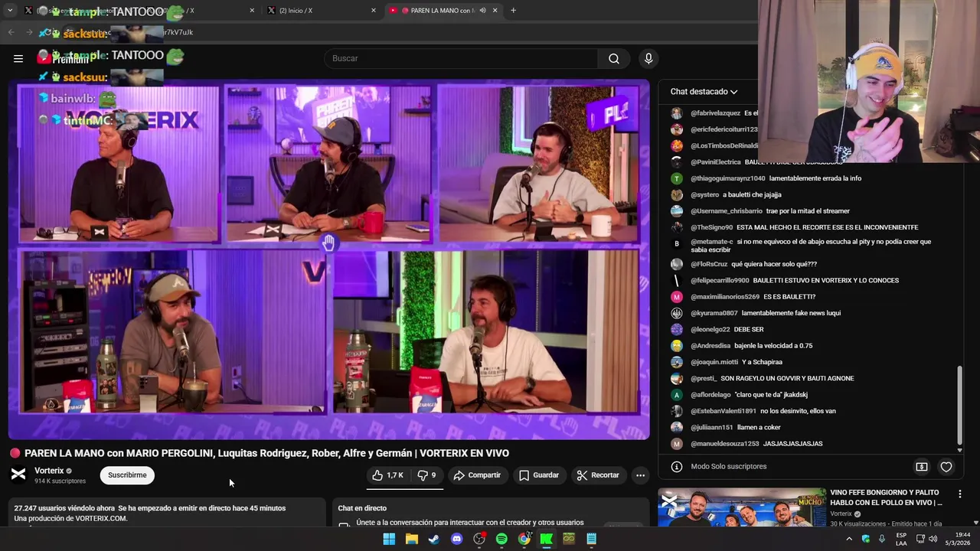980x551 pixels.
Task: Open the YouTube hamburger guide menu
Action: (x=18, y=58)
